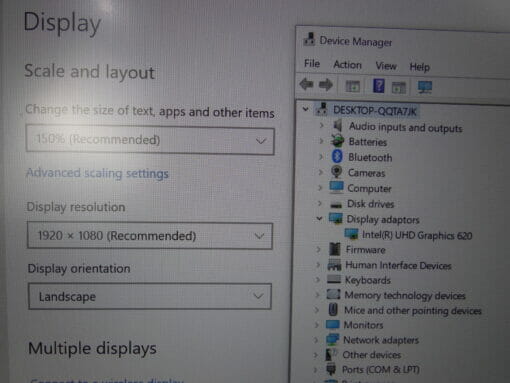The width and height of the screenshot is (510, 383).
Task: Click the Scale and layout heading
Action: (x=89, y=72)
